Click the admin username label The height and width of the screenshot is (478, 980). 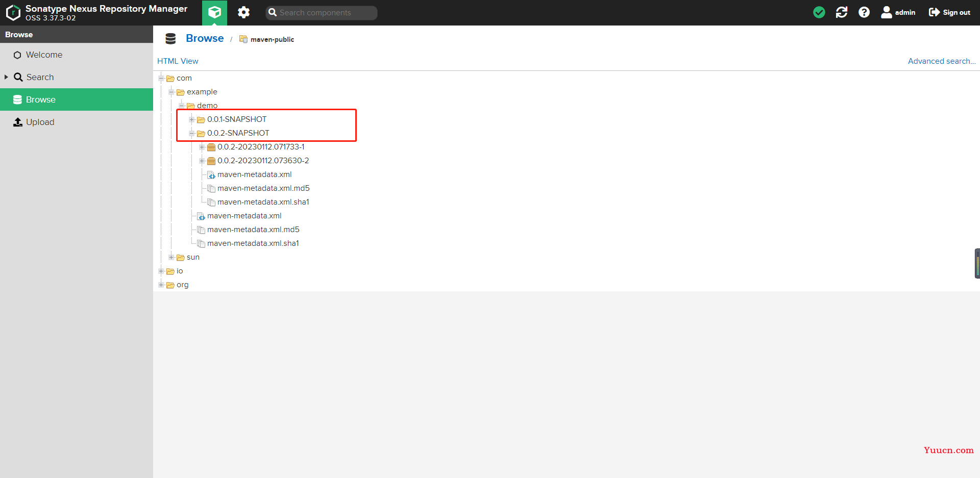905,12
